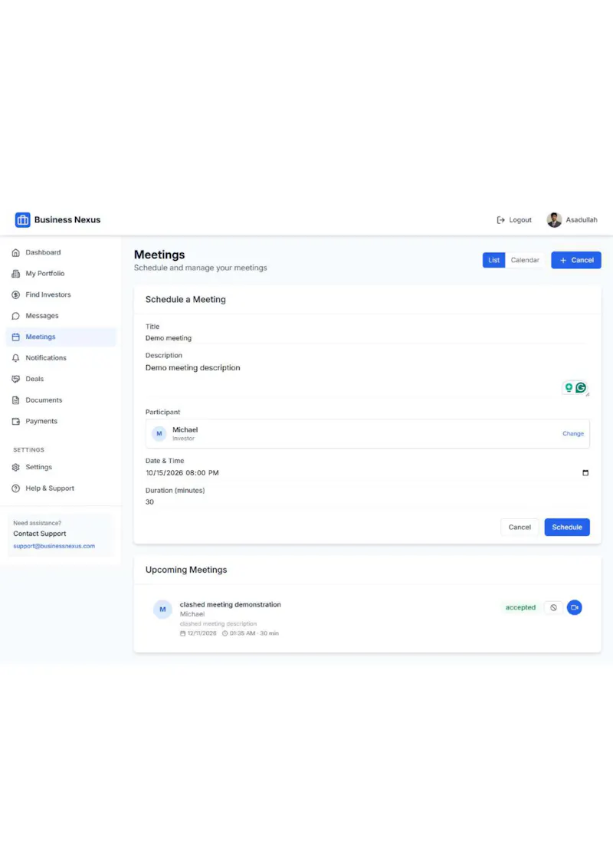Open Messages in the sidebar
The image size is (613, 868).
pyautogui.click(x=61, y=316)
